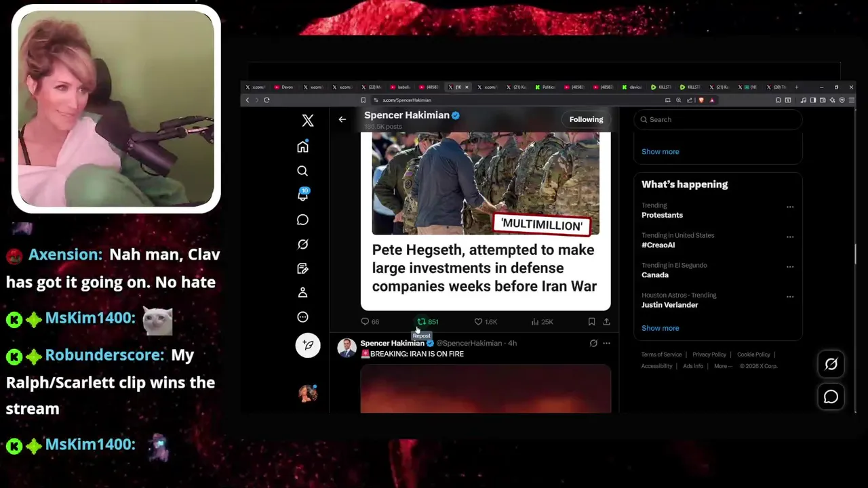Image resolution: width=868 pixels, height=488 pixels.
Task: Open Chat messages icon in X sidebar
Action: (302, 220)
